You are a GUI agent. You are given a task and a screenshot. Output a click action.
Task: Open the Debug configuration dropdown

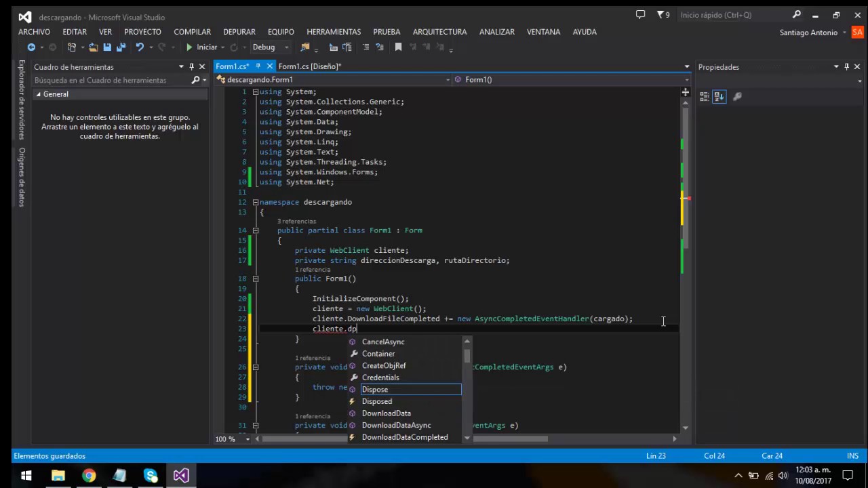pos(271,47)
